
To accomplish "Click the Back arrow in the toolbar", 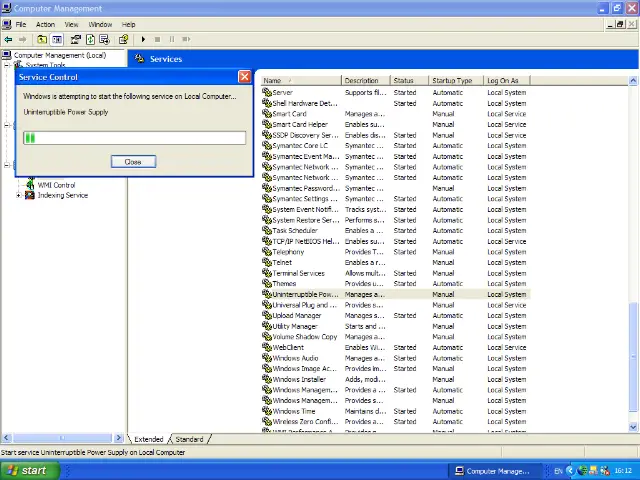I will [x=8, y=39].
